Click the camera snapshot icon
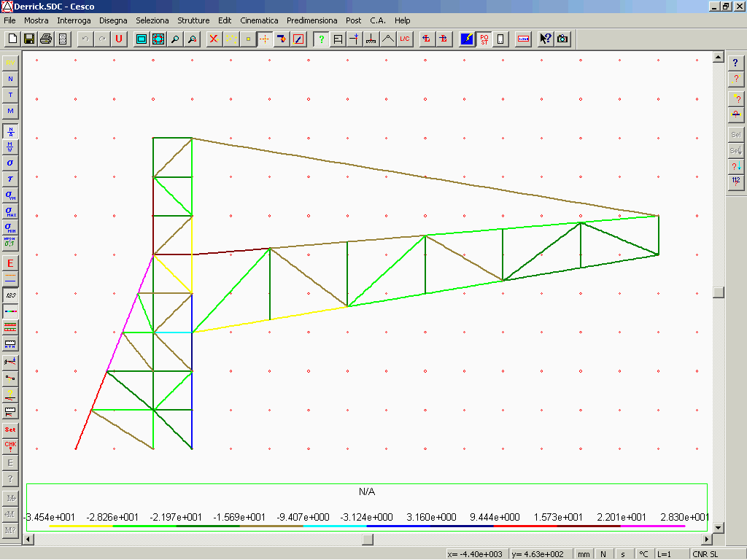This screenshot has width=747, height=560. tap(562, 39)
